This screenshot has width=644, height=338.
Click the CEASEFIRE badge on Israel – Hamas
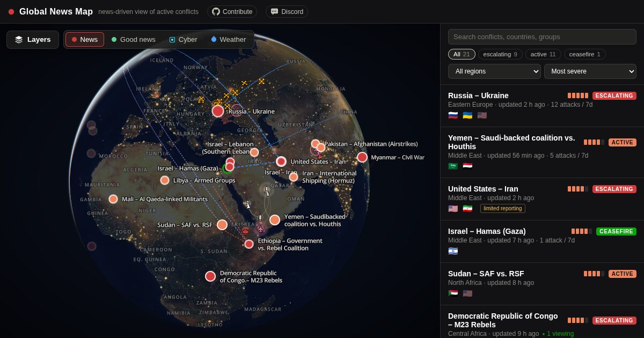(616, 231)
